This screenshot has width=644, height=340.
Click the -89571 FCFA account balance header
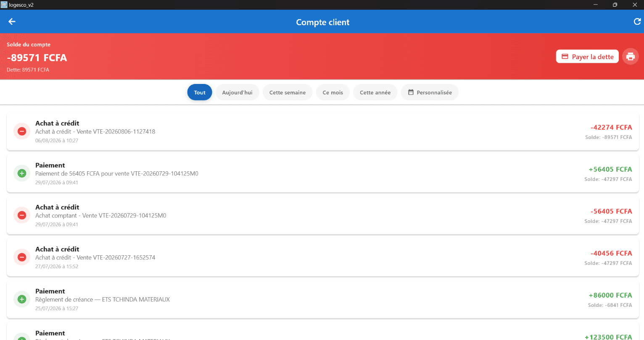(x=37, y=58)
